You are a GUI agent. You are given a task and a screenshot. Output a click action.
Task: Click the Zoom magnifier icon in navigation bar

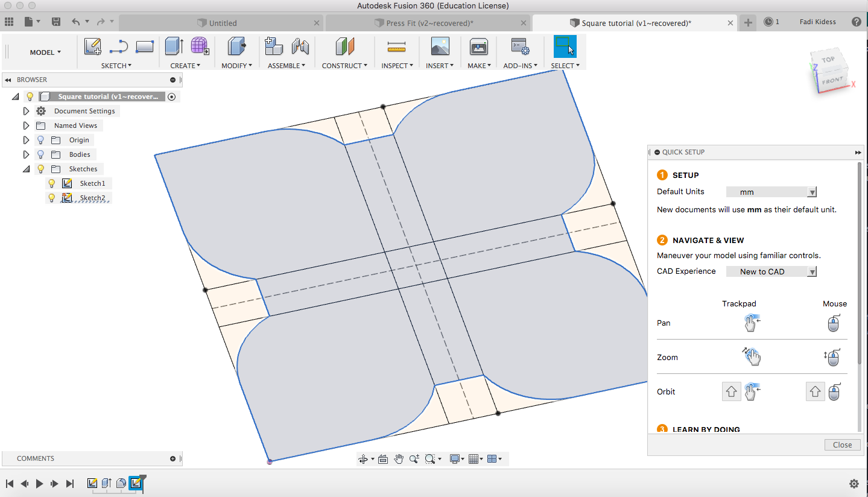pyautogui.click(x=414, y=458)
